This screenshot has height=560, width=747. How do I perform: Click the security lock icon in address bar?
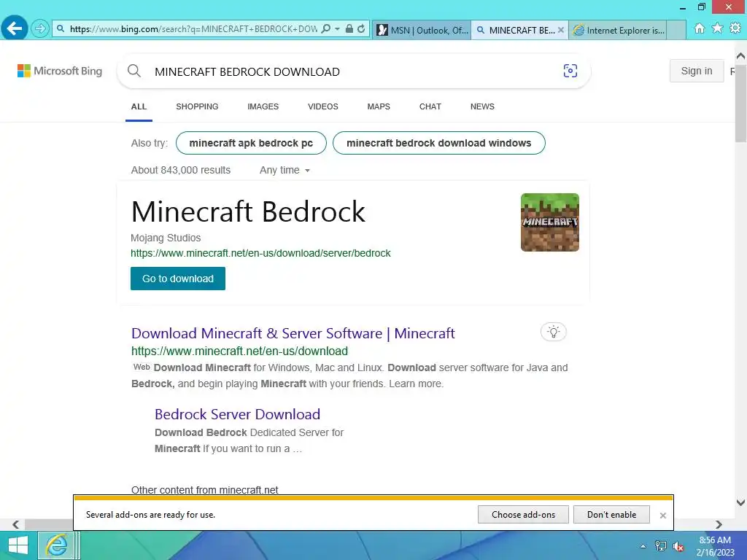(x=349, y=29)
